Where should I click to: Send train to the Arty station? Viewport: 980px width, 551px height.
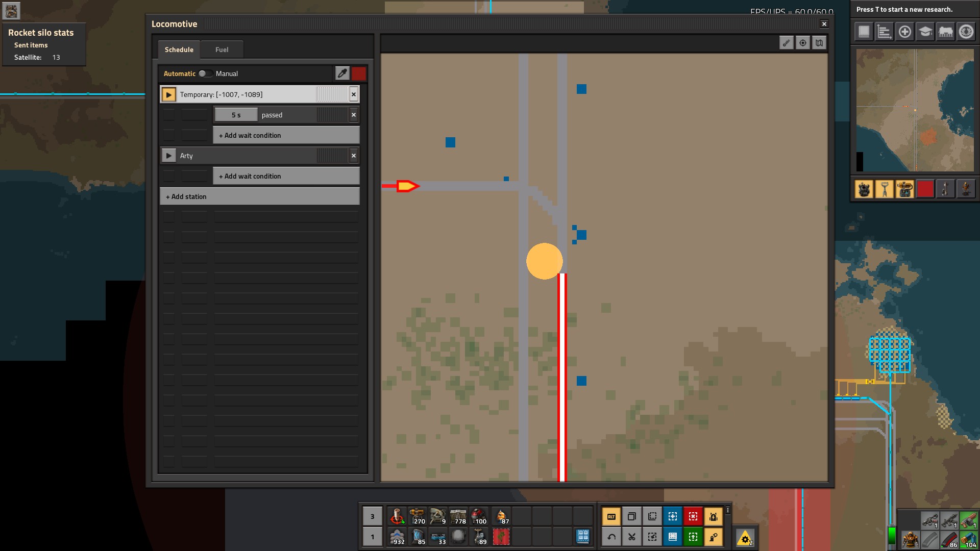(x=168, y=156)
